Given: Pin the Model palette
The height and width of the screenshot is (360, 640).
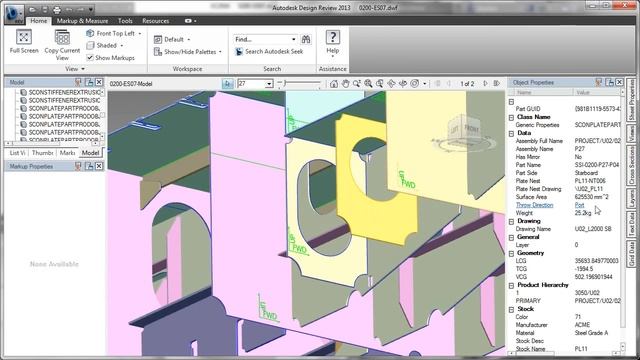Looking at the screenshot, I should [78, 82].
